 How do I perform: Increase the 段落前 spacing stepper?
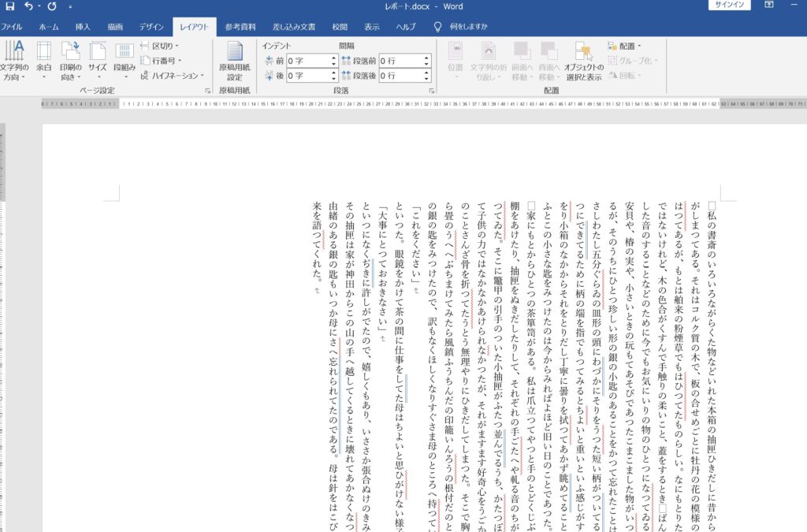(426, 58)
